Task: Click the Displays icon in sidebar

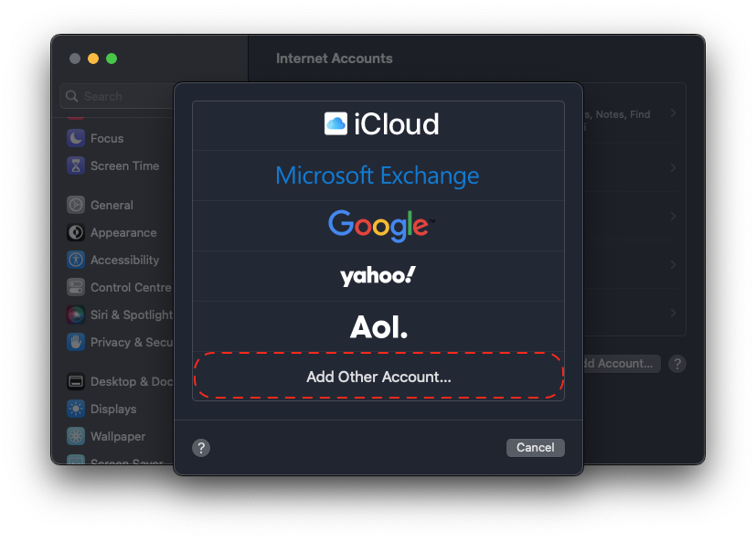Action: [76, 409]
